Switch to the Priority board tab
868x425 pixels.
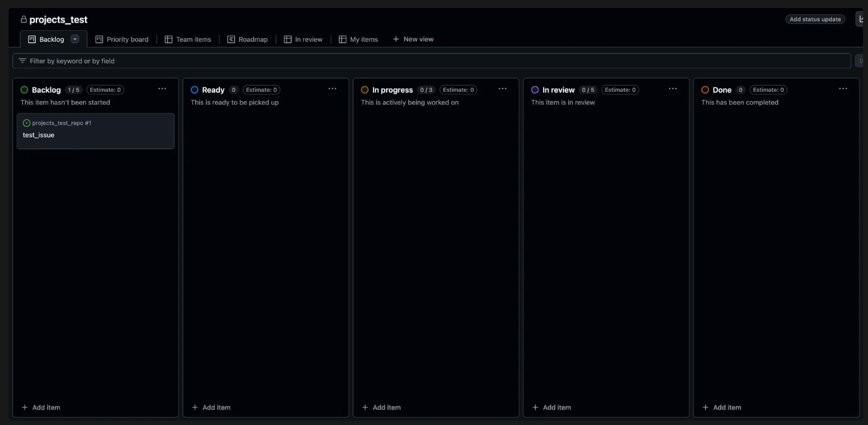(122, 39)
